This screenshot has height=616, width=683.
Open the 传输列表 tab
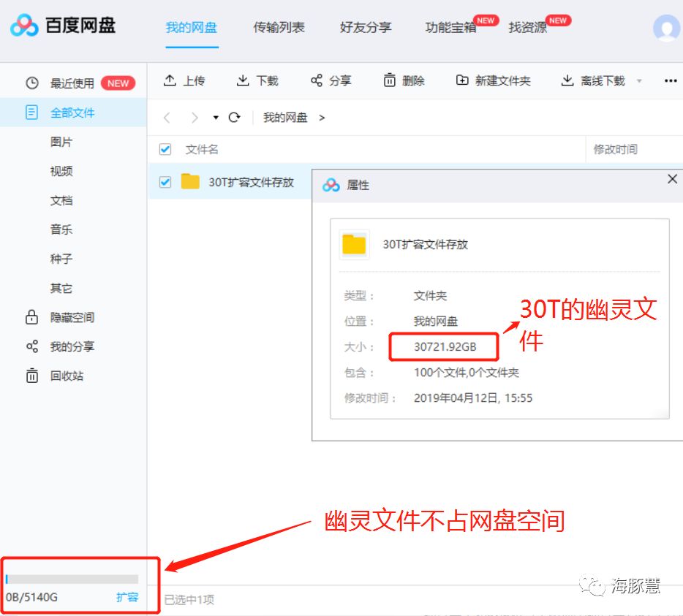[x=279, y=28]
